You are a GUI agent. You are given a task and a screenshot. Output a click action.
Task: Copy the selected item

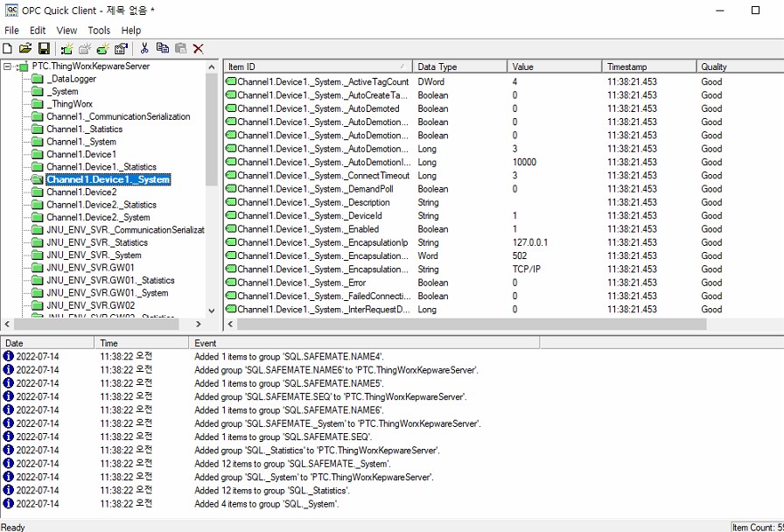163,48
